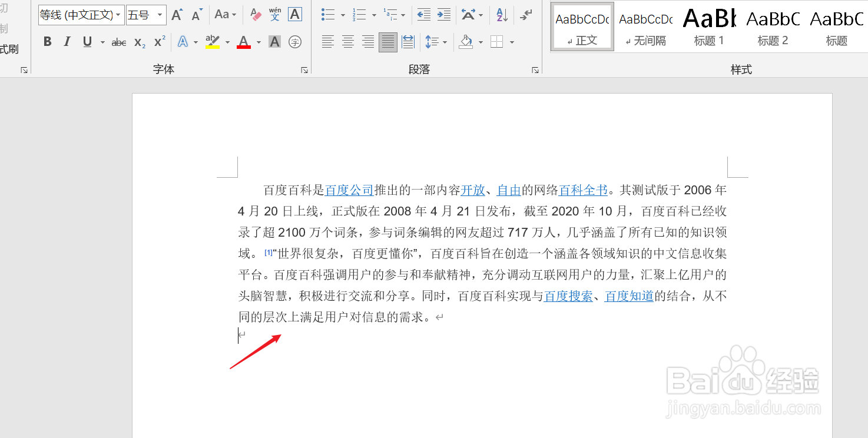The height and width of the screenshot is (438, 868).
Task: Apply bullet list
Action: [328, 15]
